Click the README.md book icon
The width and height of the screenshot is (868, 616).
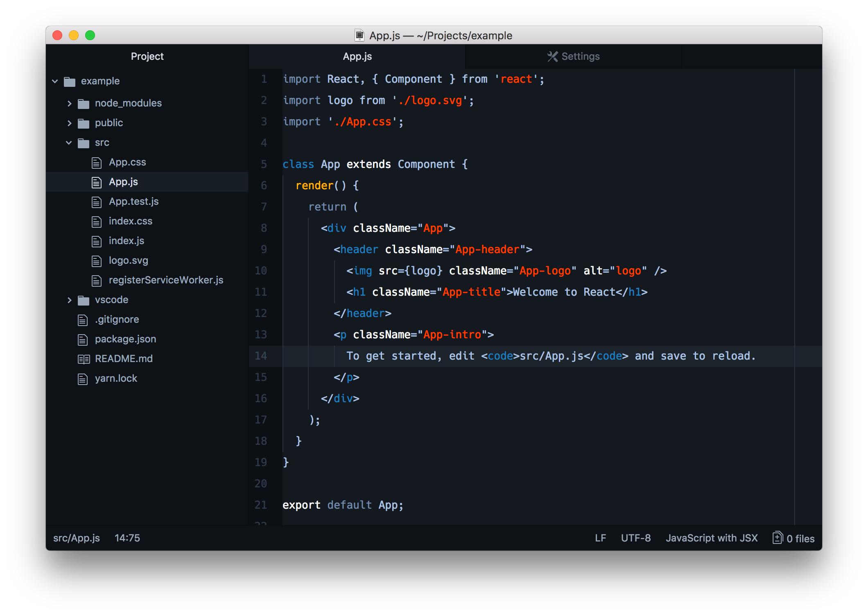pyautogui.click(x=84, y=359)
